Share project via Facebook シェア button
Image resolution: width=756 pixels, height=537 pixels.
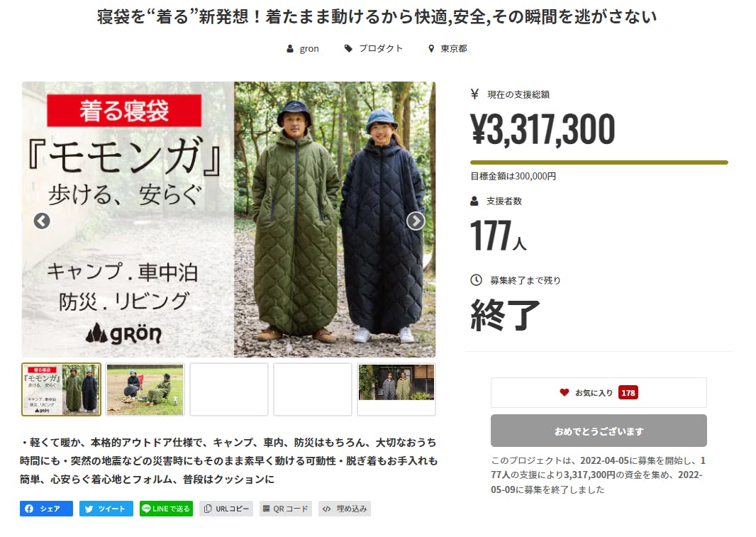(x=46, y=509)
